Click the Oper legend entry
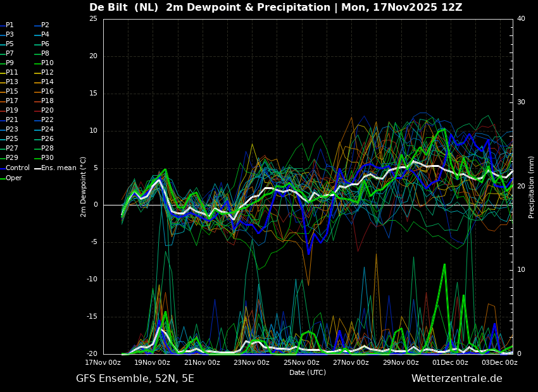This screenshot has height=392, width=538. [x=11, y=178]
